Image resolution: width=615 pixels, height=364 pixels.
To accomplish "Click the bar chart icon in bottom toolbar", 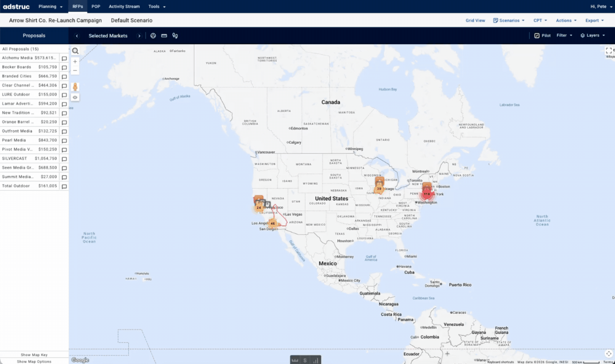I will pos(316,360).
